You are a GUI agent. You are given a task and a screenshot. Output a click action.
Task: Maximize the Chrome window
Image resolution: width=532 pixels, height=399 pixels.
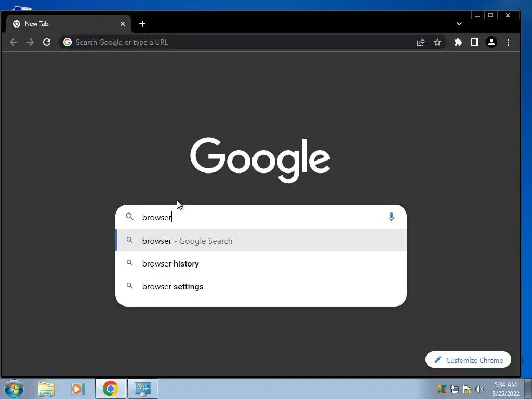click(x=490, y=15)
